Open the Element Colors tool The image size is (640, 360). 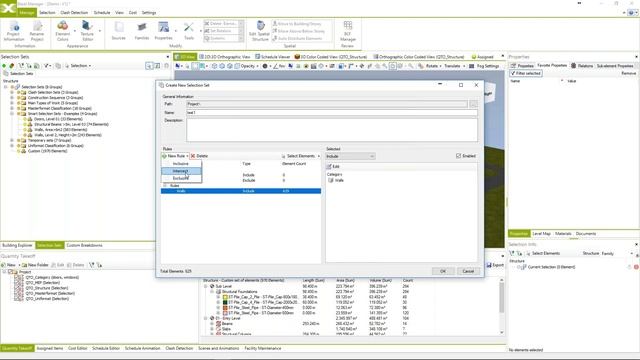(x=62, y=31)
